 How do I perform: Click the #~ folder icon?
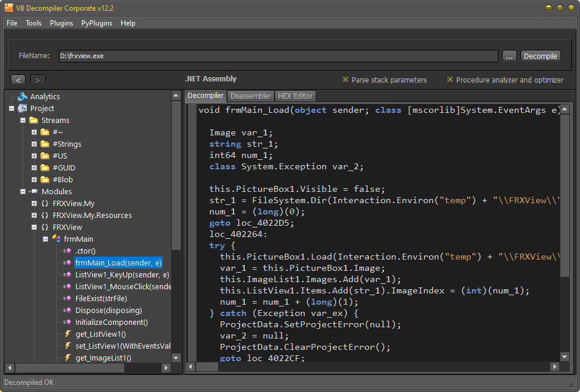45,132
